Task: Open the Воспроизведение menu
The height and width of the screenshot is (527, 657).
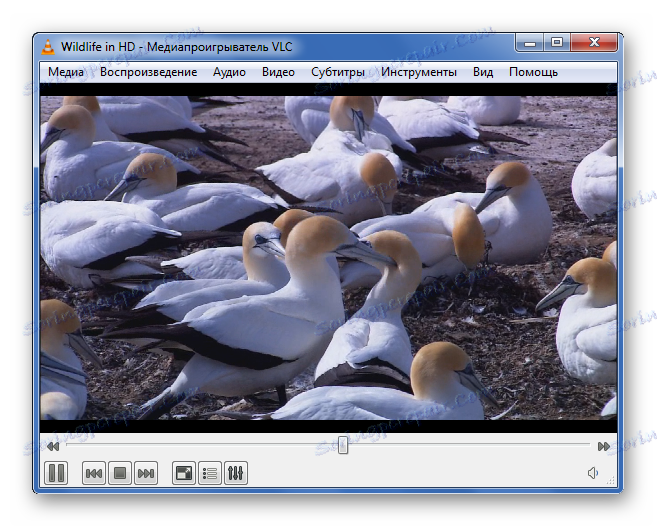Action: 148,72
